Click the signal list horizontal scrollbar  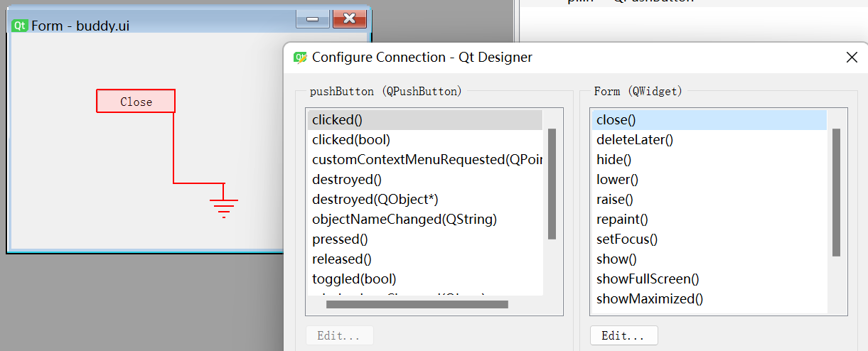(417, 305)
